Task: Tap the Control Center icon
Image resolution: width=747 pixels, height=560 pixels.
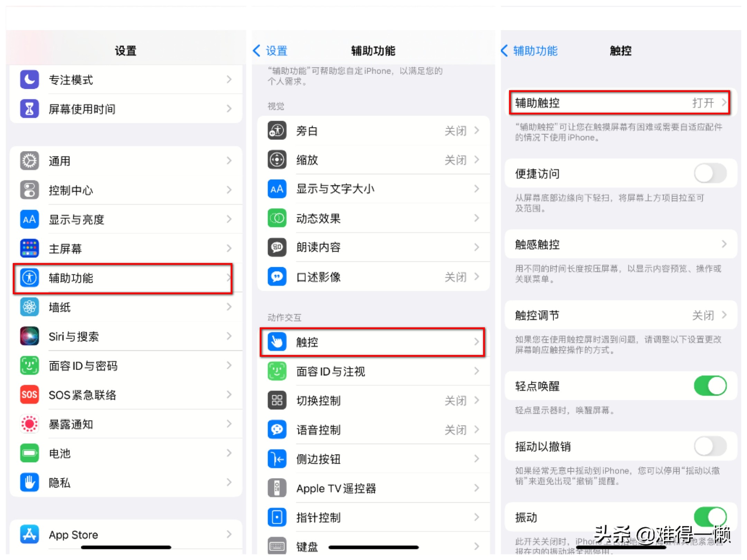Action: click(x=29, y=190)
